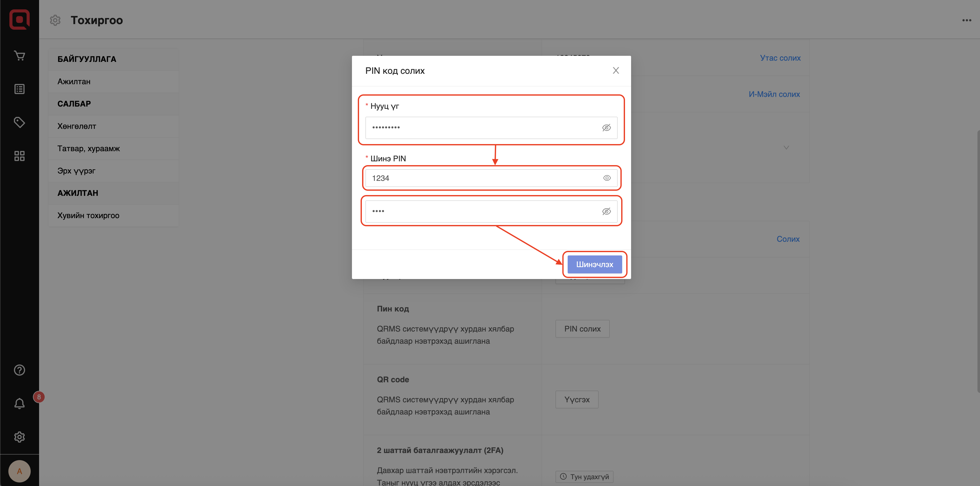Viewport: 980px width, 486px height.
Task: Open the help question mark icon
Action: pos(19,370)
